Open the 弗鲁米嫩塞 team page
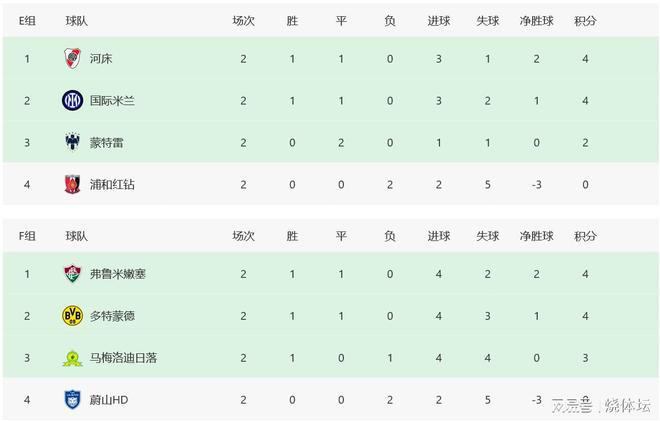 click(117, 274)
